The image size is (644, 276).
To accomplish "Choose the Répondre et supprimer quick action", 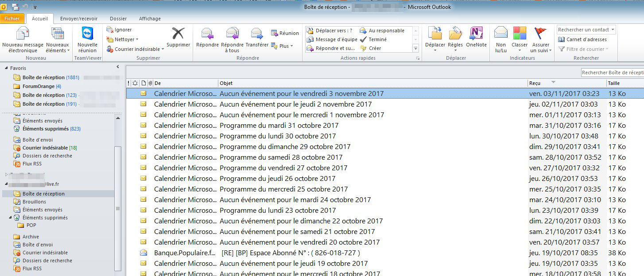I will pyautogui.click(x=331, y=48).
